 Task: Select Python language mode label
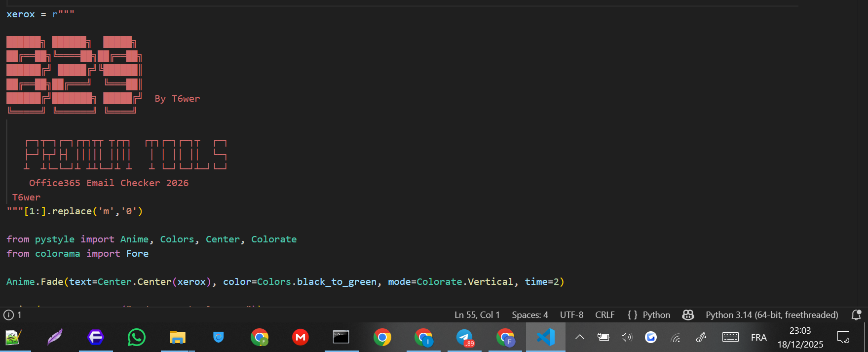tap(656, 315)
